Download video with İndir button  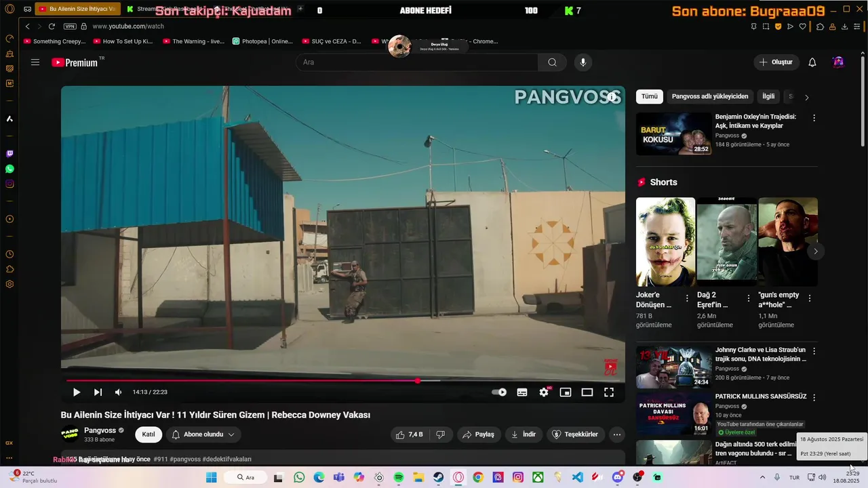[x=523, y=434]
